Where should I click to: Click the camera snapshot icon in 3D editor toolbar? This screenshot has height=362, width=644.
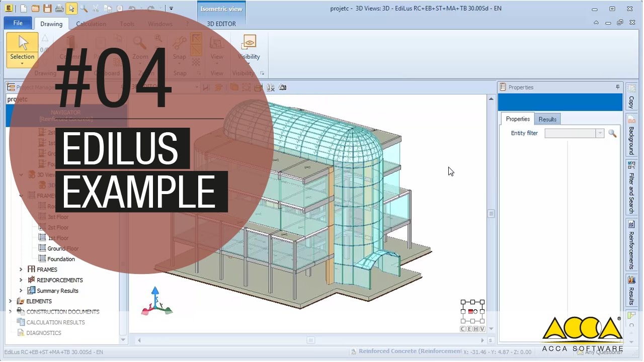pos(283,87)
